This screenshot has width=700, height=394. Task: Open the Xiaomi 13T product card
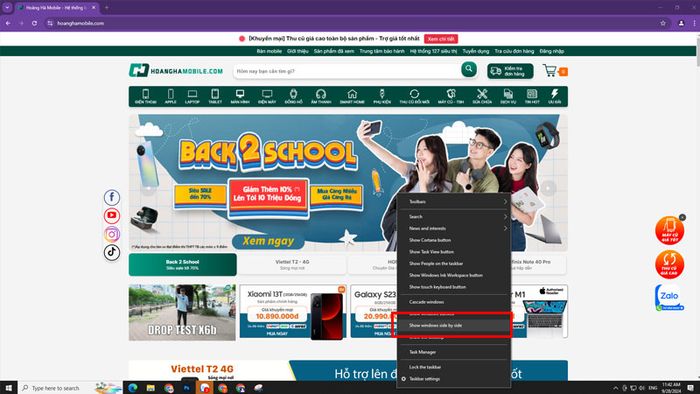292,311
